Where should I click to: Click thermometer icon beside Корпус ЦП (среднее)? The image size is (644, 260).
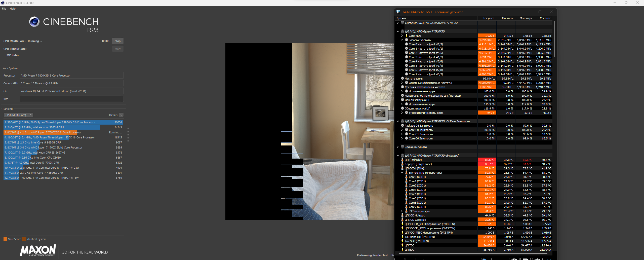403,164
